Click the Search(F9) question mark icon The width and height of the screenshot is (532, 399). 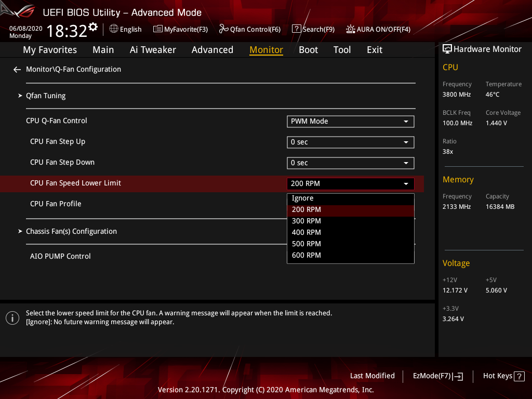click(296, 29)
